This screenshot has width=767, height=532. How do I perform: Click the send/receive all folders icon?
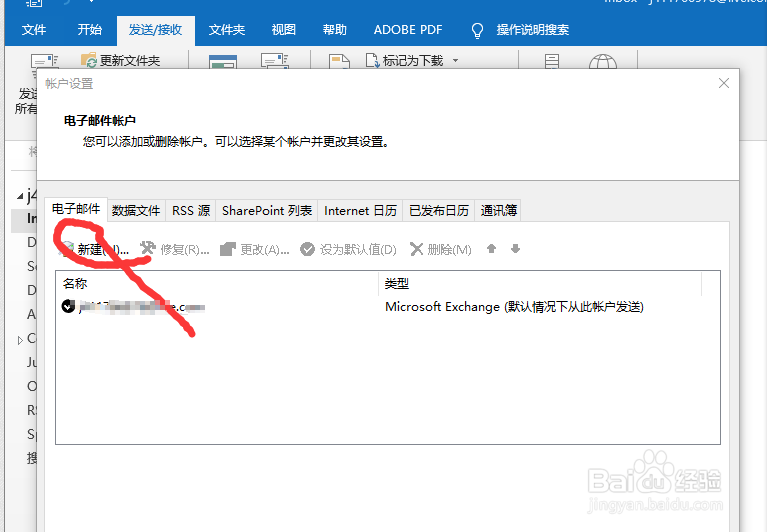point(44,62)
